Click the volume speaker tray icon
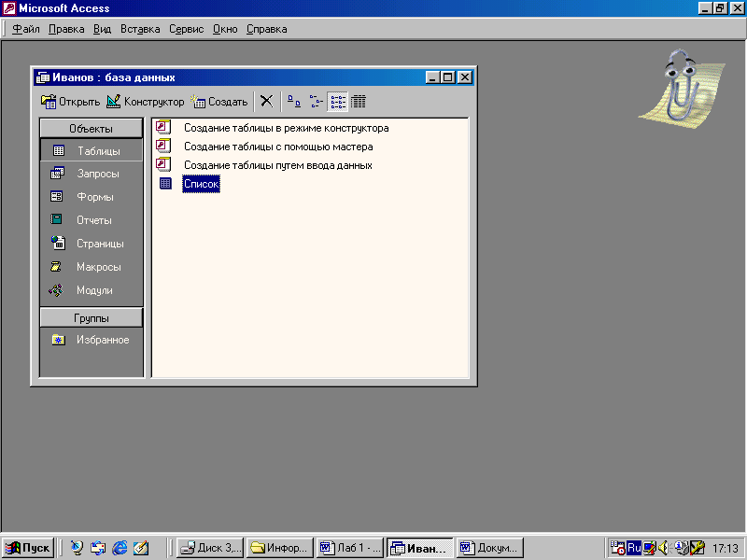747x560 pixels. click(663, 548)
